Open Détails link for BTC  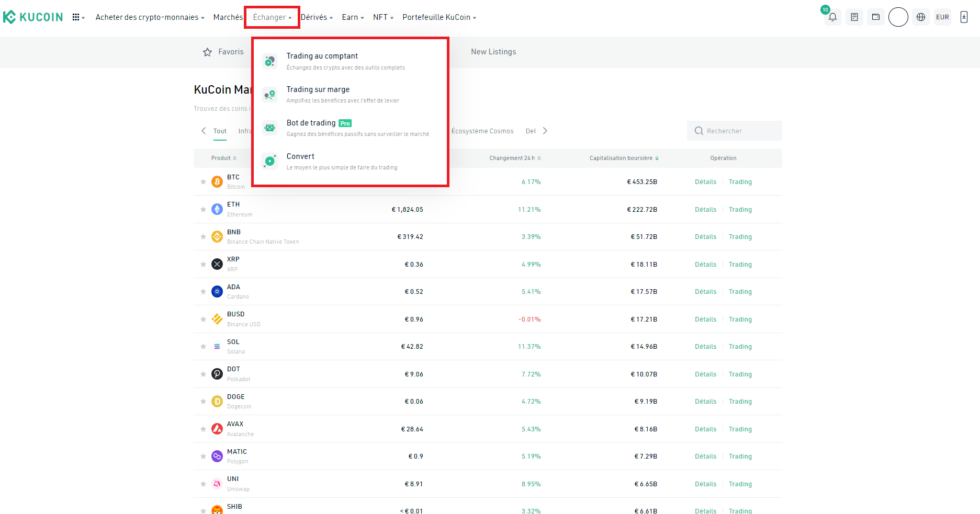pos(705,182)
